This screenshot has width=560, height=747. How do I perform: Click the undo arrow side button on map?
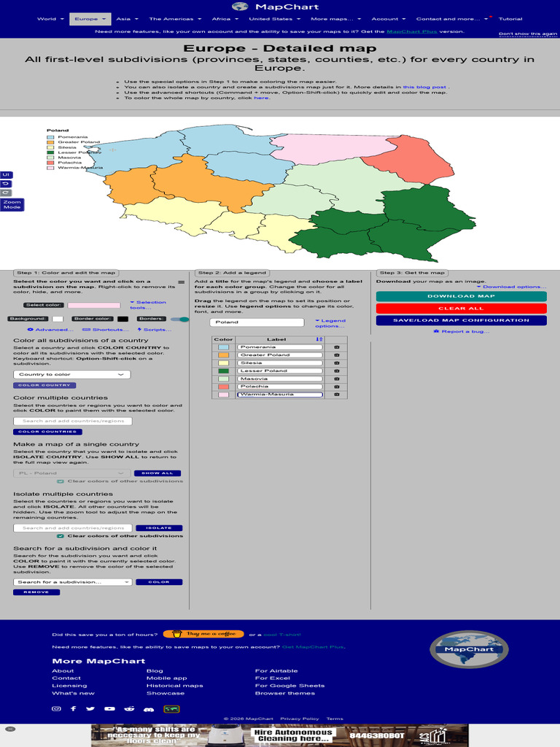[6, 184]
